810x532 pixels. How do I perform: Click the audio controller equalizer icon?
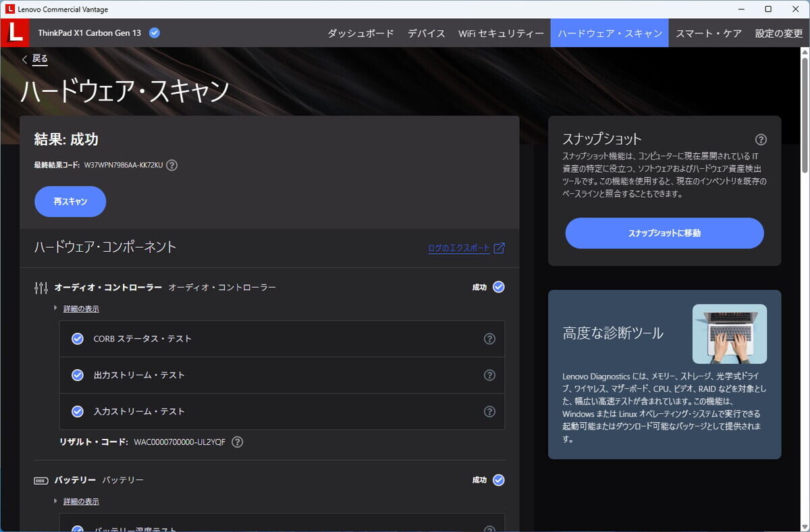[x=41, y=288]
